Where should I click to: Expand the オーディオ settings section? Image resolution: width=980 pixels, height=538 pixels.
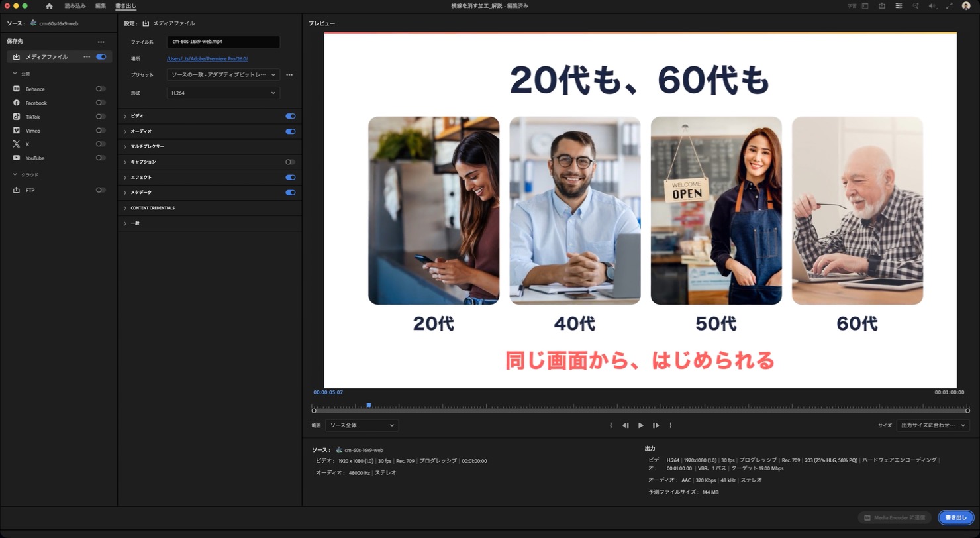pyautogui.click(x=125, y=131)
